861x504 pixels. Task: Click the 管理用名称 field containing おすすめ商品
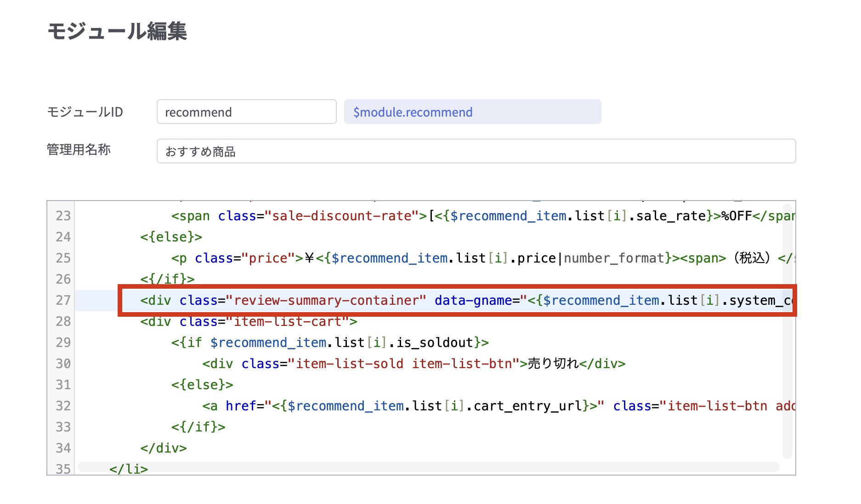(476, 151)
